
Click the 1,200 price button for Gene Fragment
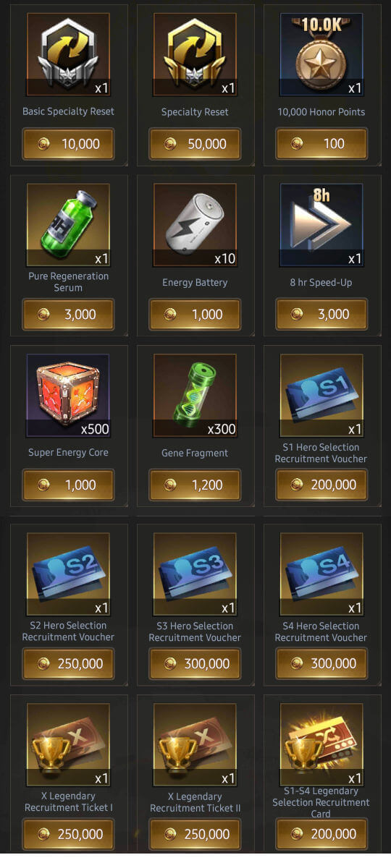(x=195, y=485)
